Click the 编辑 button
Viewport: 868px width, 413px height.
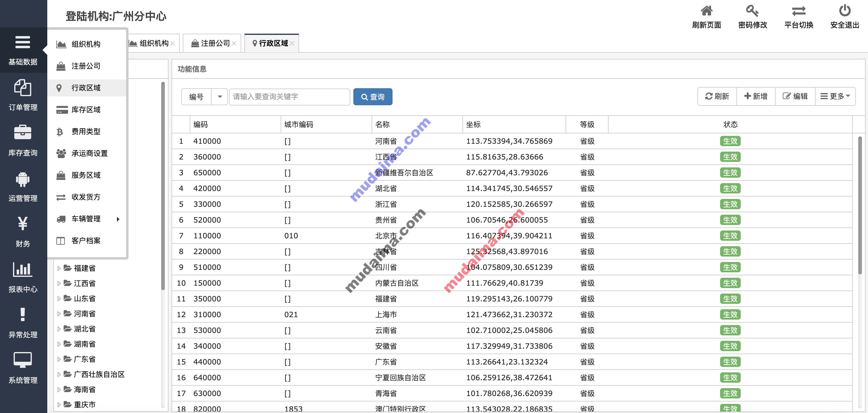pos(795,96)
